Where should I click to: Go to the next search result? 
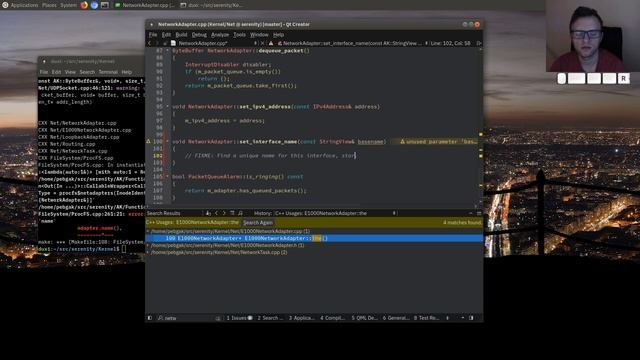click(224, 213)
